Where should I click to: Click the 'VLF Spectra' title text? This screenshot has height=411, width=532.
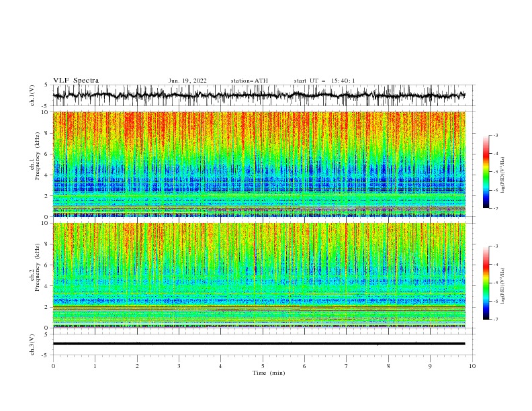(76, 81)
